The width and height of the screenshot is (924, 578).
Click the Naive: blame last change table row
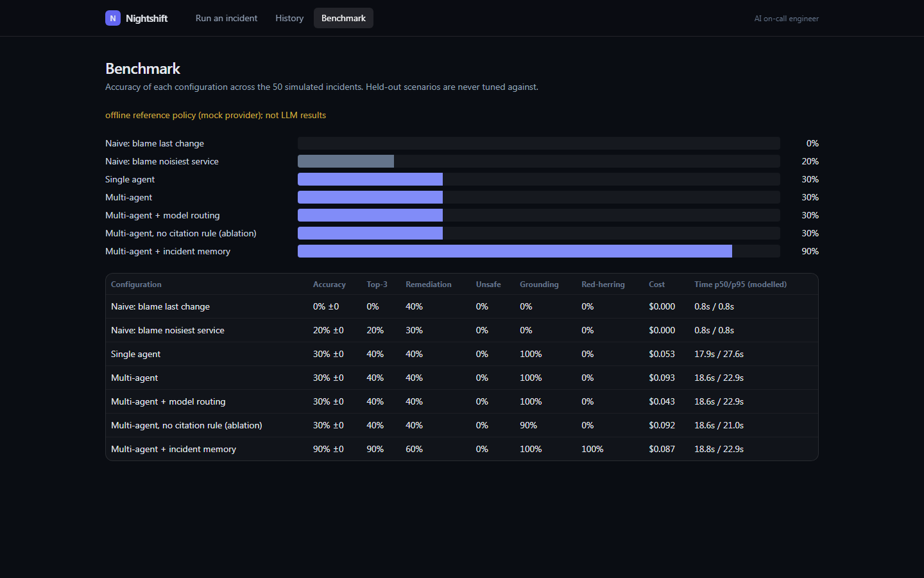[462, 306]
